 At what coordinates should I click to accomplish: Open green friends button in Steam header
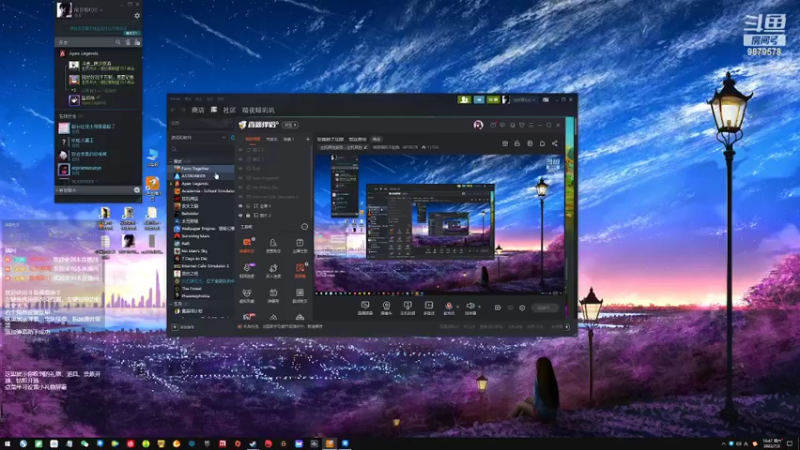point(464,99)
